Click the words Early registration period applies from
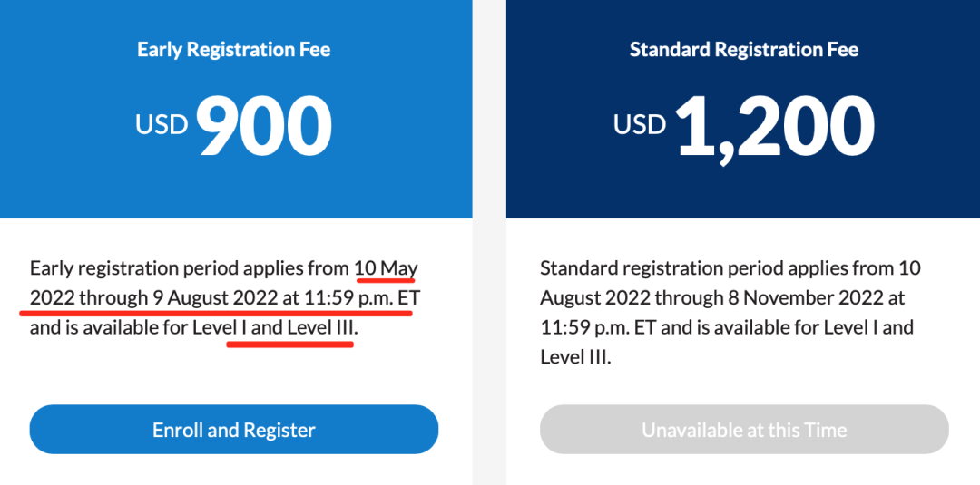Screen dimensions: 980x485 [x=190, y=268]
